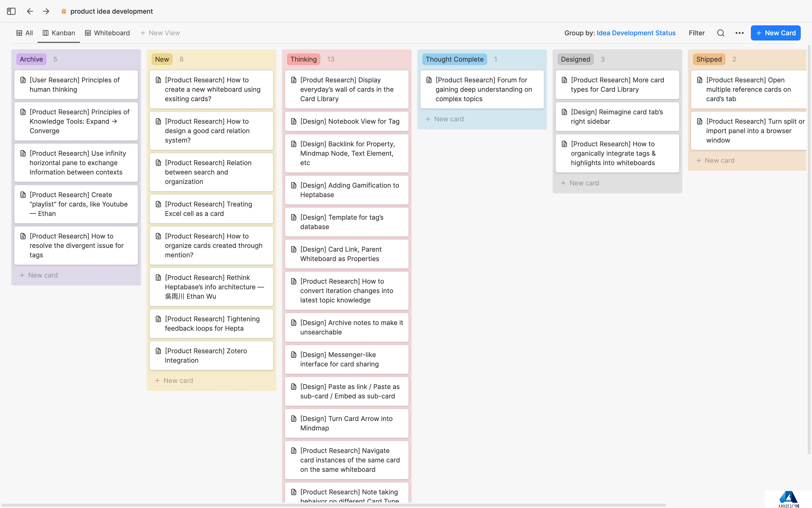Click the plus icon in Archive's New card
812x508 pixels.
[22, 275]
